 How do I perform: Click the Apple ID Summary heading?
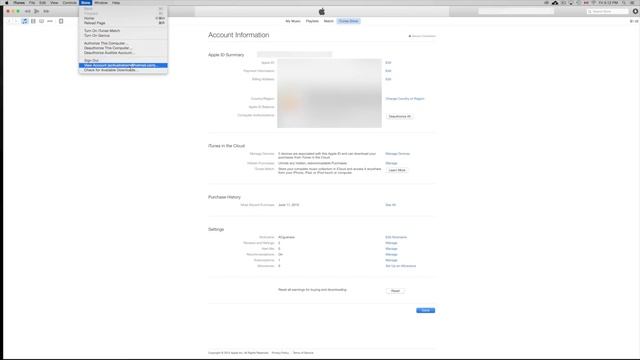click(226, 55)
